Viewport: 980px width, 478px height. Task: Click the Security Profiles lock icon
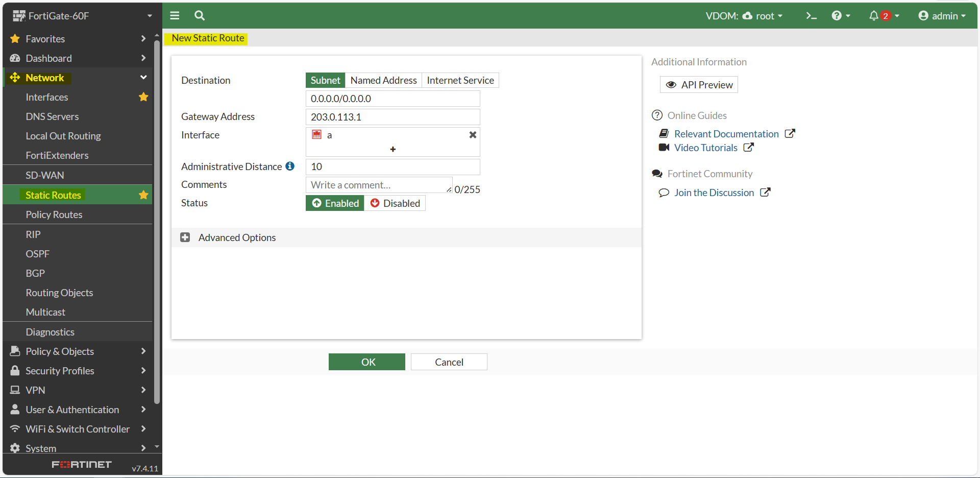(15, 370)
